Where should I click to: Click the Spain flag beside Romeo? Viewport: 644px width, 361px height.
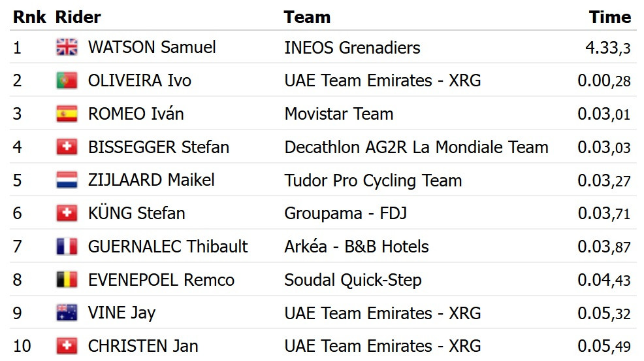67,114
